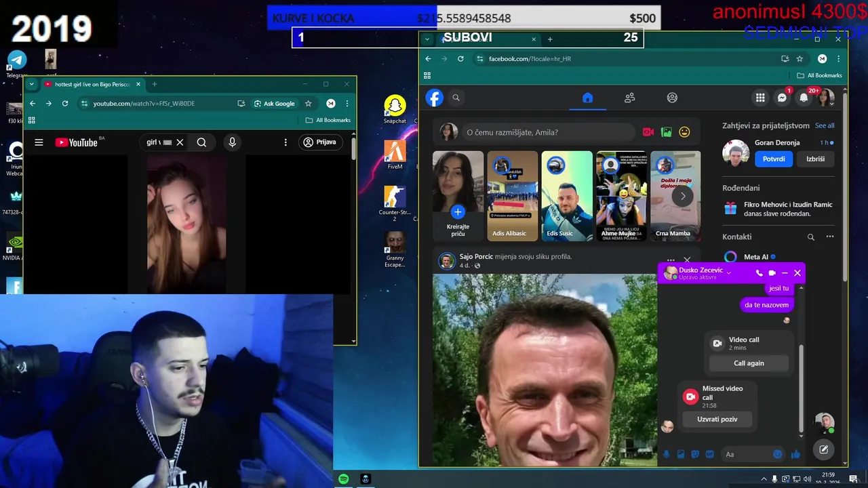The width and height of the screenshot is (868, 488).
Task: Clear the YouTube search box
Action: tap(180, 142)
